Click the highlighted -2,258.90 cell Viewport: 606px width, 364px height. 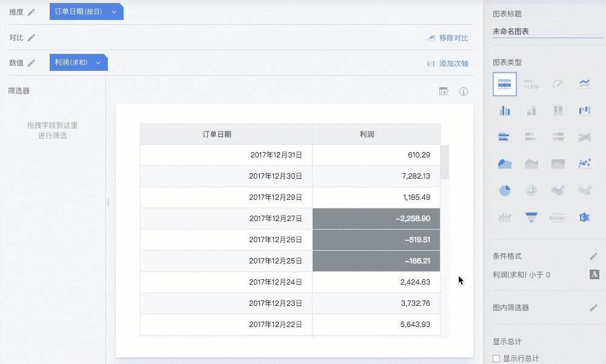tap(376, 219)
